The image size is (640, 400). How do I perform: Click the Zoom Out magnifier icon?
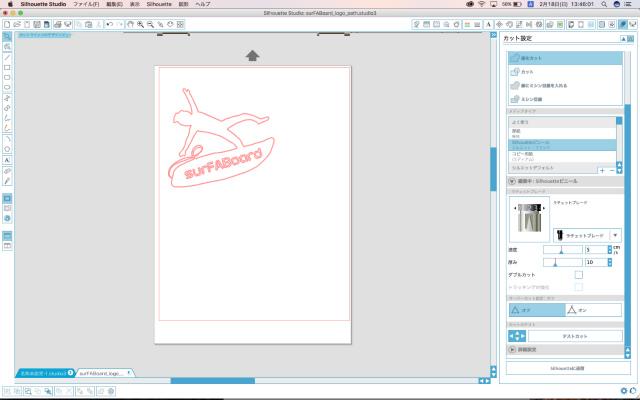(150, 24)
